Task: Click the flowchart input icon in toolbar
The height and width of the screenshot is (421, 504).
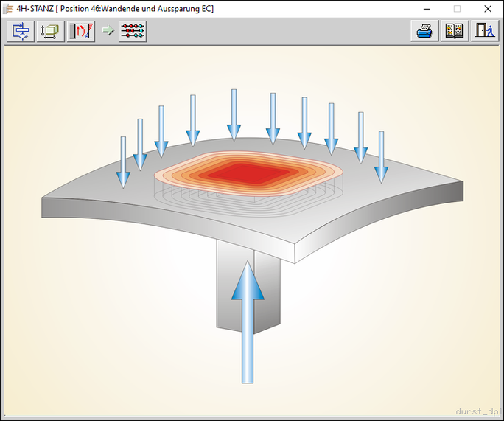Action: tap(21, 32)
